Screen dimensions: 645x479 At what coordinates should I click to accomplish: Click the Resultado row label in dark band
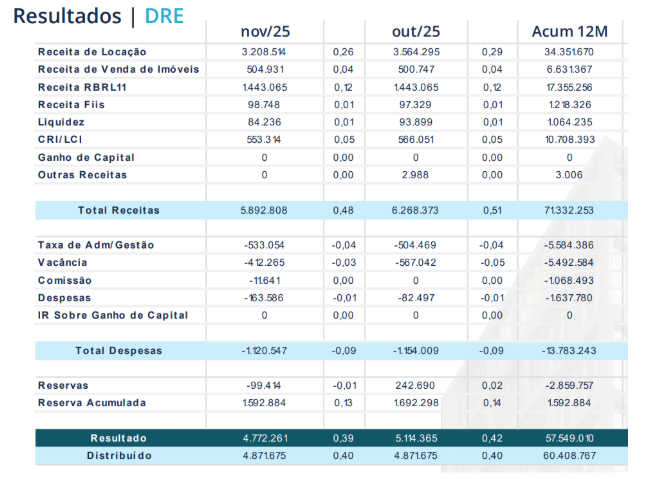(x=118, y=438)
